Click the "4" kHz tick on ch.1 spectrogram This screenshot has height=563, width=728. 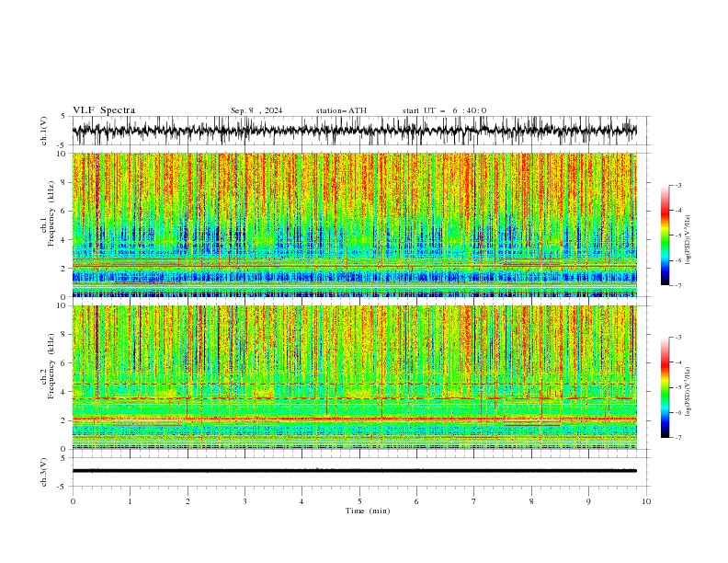[64, 240]
